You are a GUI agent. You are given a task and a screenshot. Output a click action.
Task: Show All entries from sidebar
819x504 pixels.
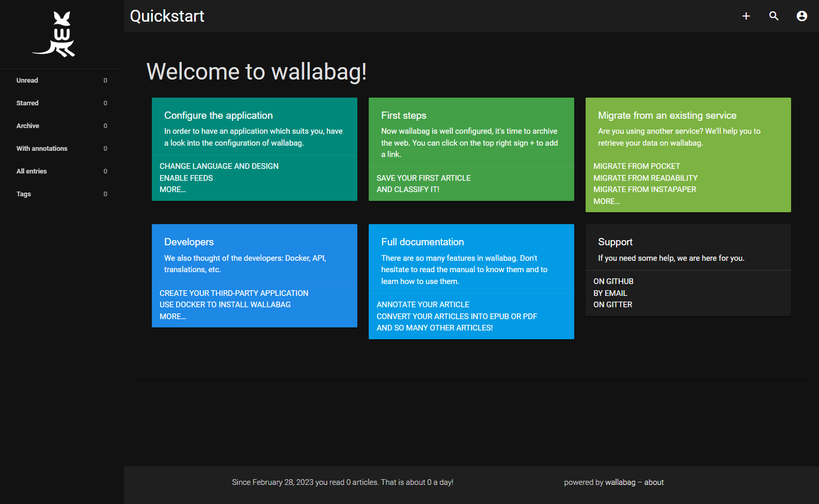[x=31, y=171]
